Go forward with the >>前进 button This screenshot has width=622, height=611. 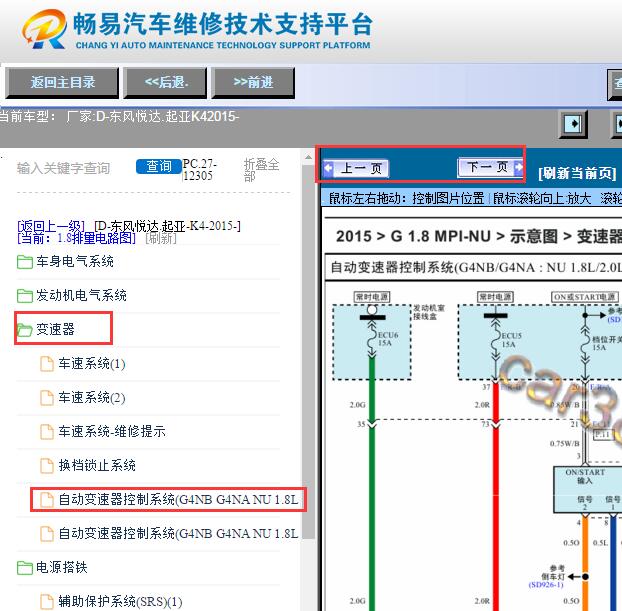pos(253,83)
